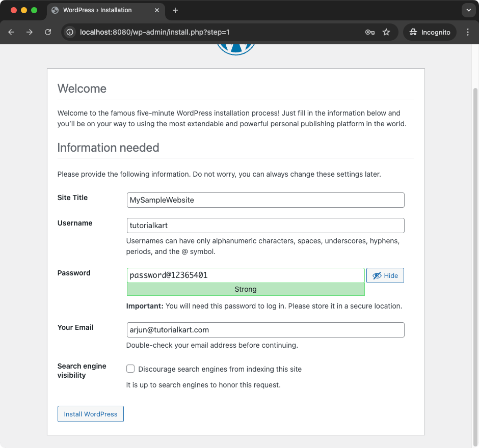Click the 'Discourage search engines from indexing this site' label
The image size is (479, 448).
220,369
